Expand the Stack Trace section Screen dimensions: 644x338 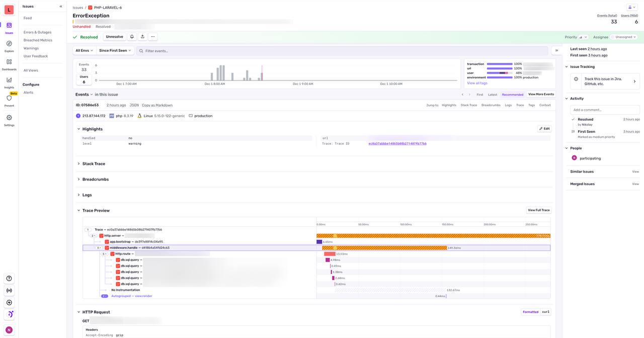pyautogui.click(x=94, y=163)
